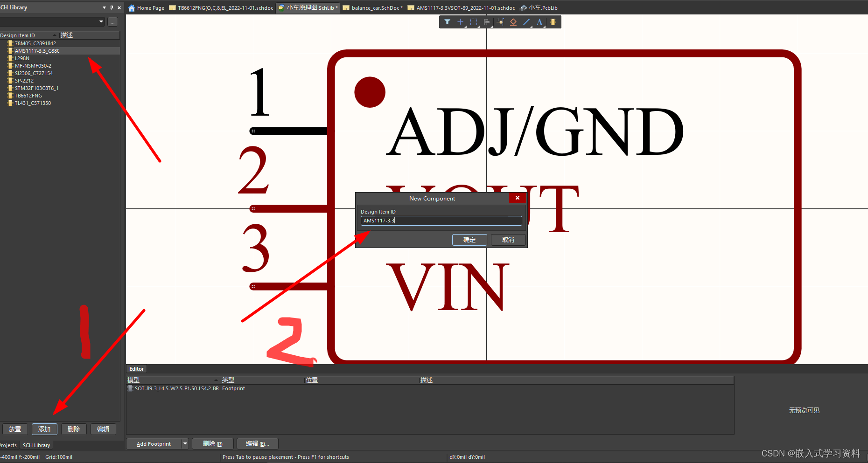Select the dashed rectangle selection tool
868x463 pixels.
click(x=474, y=22)
